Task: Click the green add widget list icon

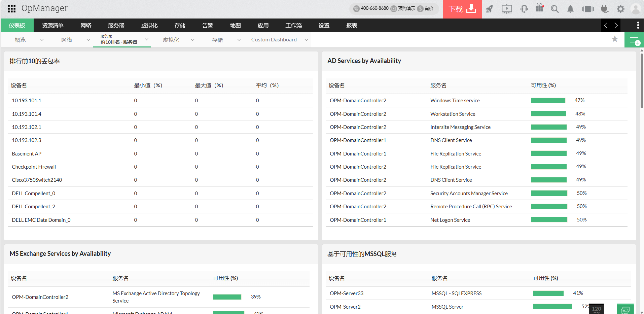Action: [634, 40]
